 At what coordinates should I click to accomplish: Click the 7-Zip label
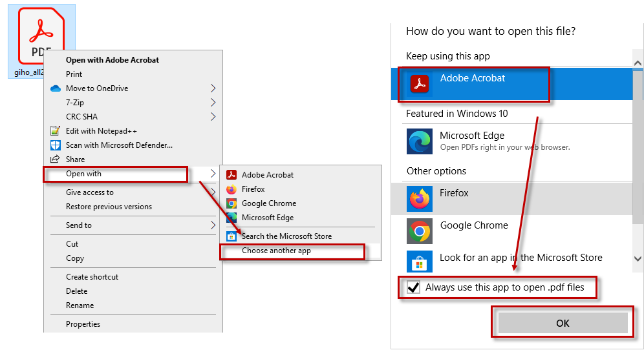point(75,103)
